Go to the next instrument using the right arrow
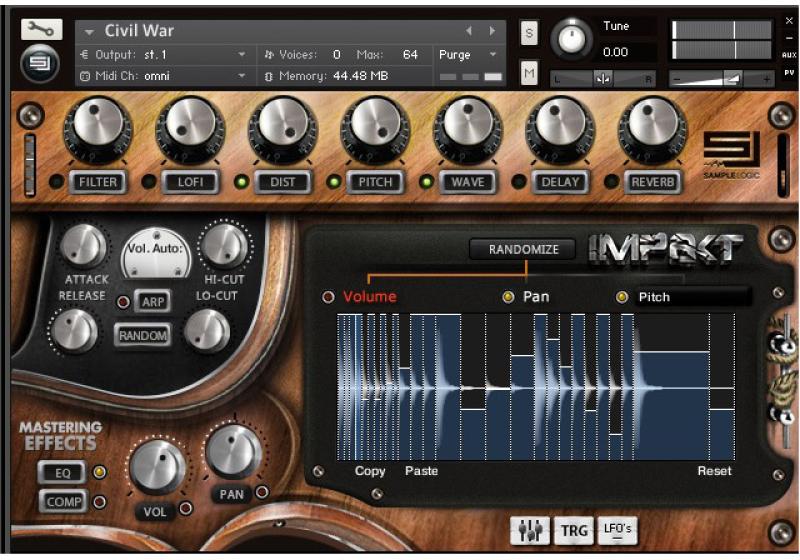Viewport: 800px width, 560px height. [492, 31]
